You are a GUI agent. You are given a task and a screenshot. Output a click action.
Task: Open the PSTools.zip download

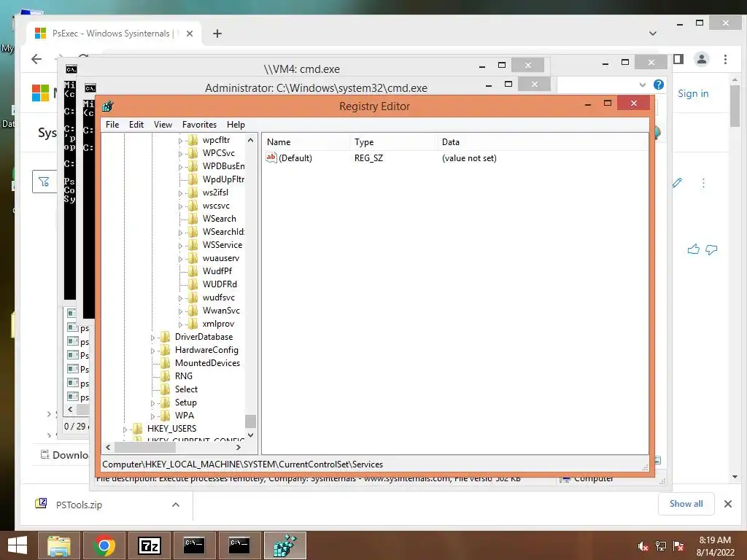click(x=79, y=505)
